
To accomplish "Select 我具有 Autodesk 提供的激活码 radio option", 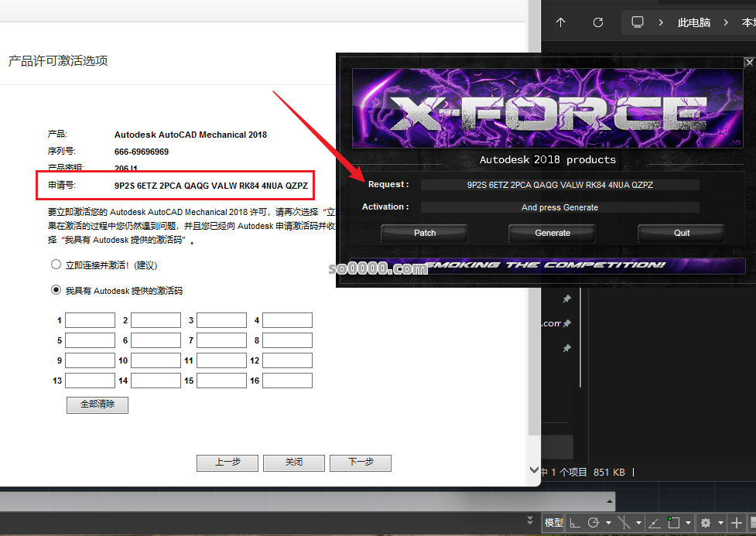I will pyautogui.click(x=56, y=290).
